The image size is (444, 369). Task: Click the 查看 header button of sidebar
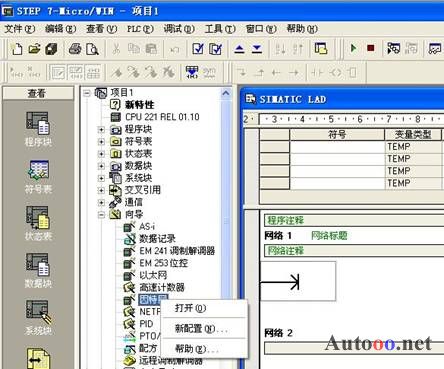[38, 93]
